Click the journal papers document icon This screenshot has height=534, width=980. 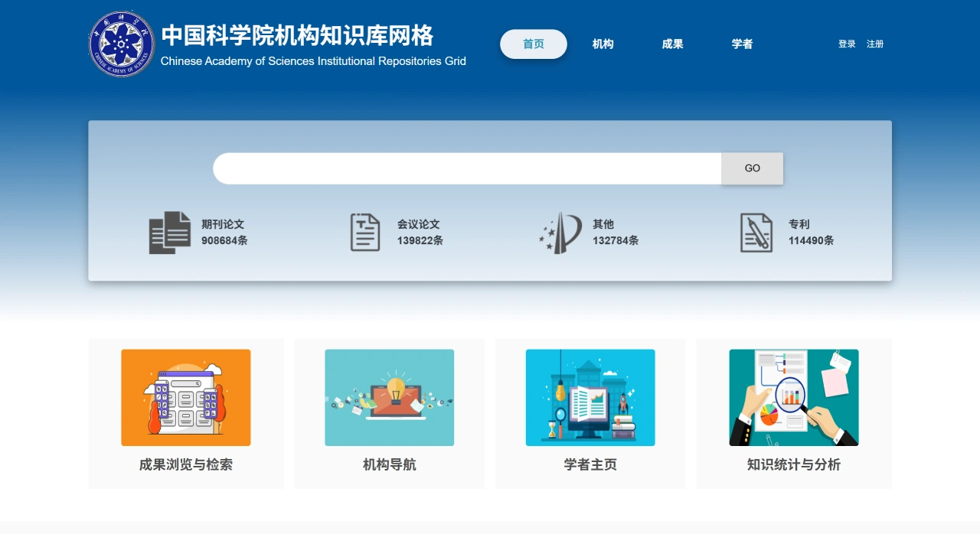point(168,232)
